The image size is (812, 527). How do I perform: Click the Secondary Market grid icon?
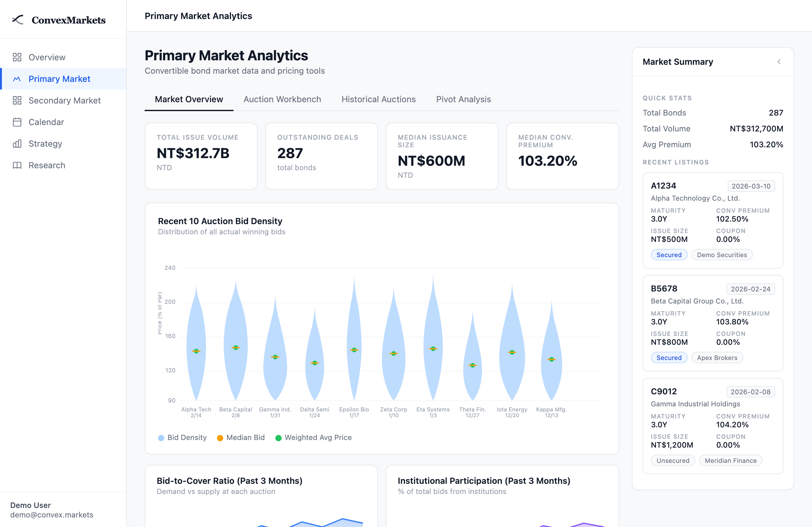coord(17,100)
